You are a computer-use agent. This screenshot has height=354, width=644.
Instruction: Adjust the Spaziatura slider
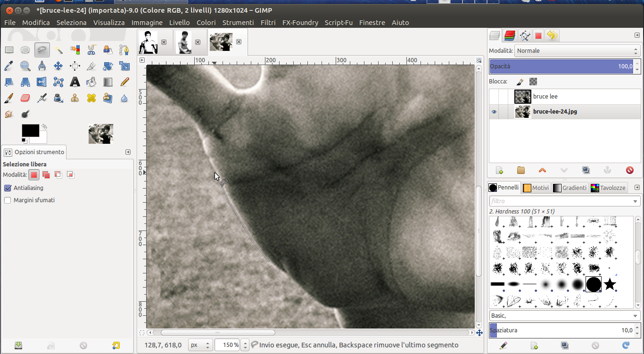561,330
